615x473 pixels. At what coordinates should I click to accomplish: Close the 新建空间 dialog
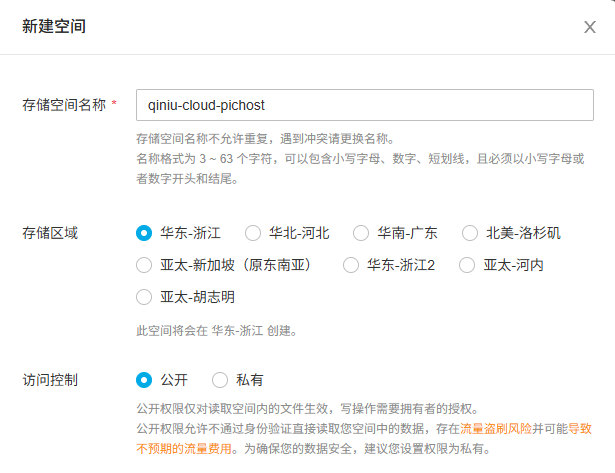(589, 27)
